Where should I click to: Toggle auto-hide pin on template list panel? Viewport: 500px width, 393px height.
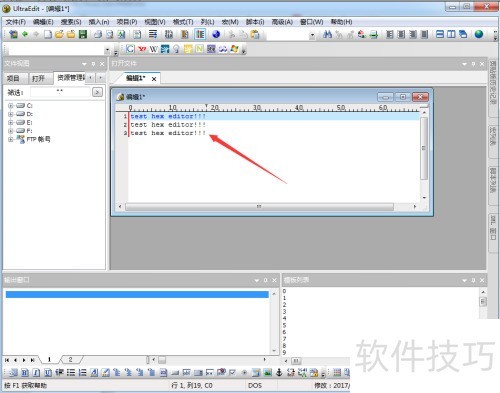click(473, 280)
